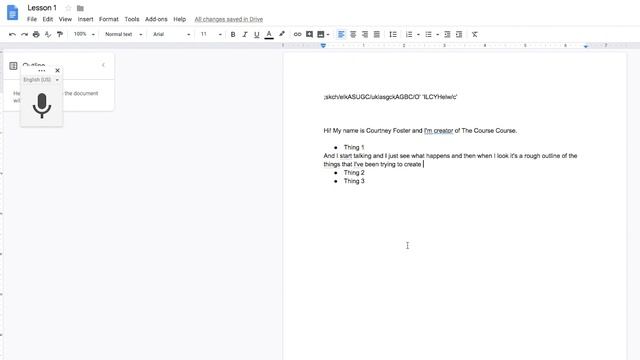The height and width of the screenshot is (360, 640).
Task: Click the Insert image icon
Action: [x=321, y=34]
